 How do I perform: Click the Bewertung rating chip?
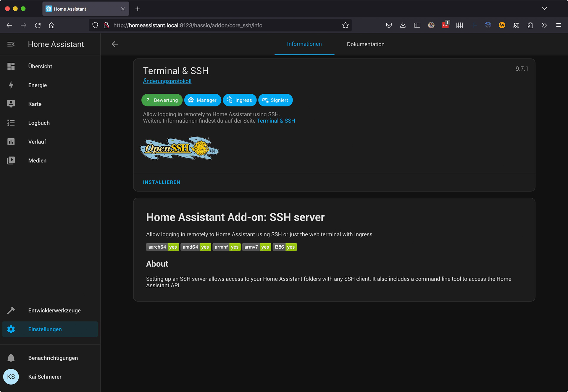[x=162, y=100]
